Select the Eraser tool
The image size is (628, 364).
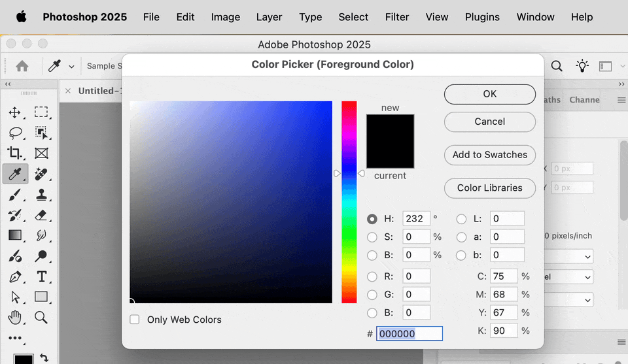coord(41,215)
